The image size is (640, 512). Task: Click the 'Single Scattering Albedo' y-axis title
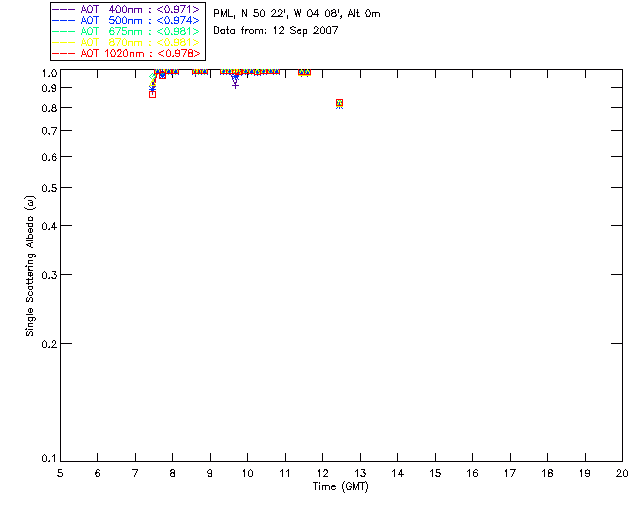coord(30,266)
